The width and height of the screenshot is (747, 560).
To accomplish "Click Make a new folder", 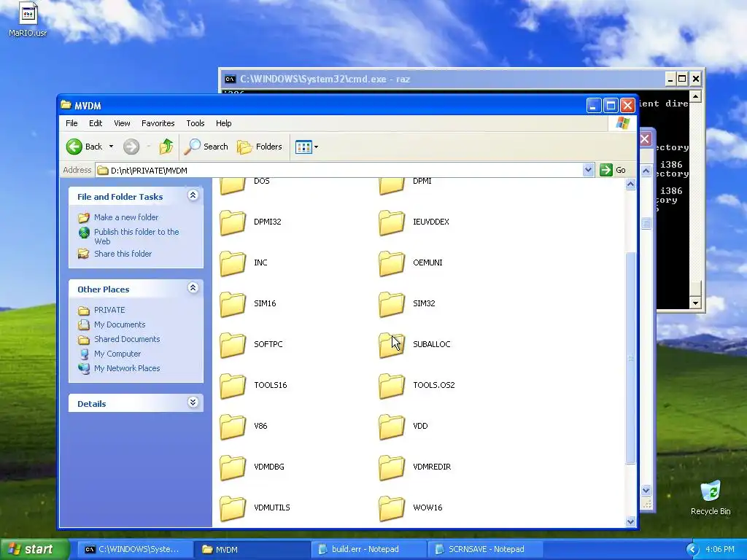I will point(126,217).
